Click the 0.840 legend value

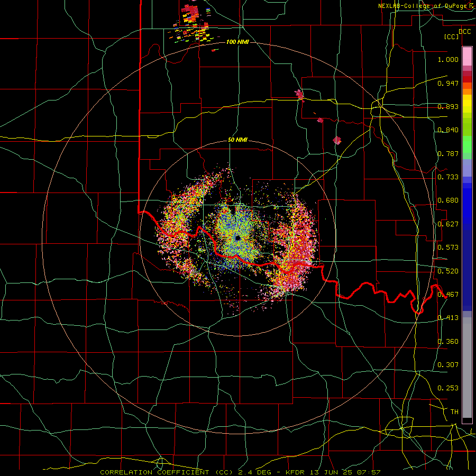(448, 130)
